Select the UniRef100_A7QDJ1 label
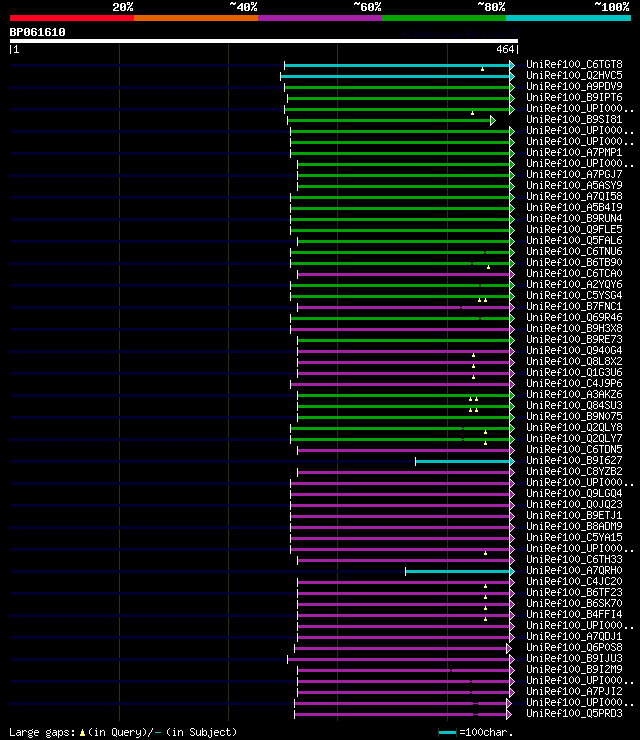The width and height of the screenshot is (640, 740). 574,637
